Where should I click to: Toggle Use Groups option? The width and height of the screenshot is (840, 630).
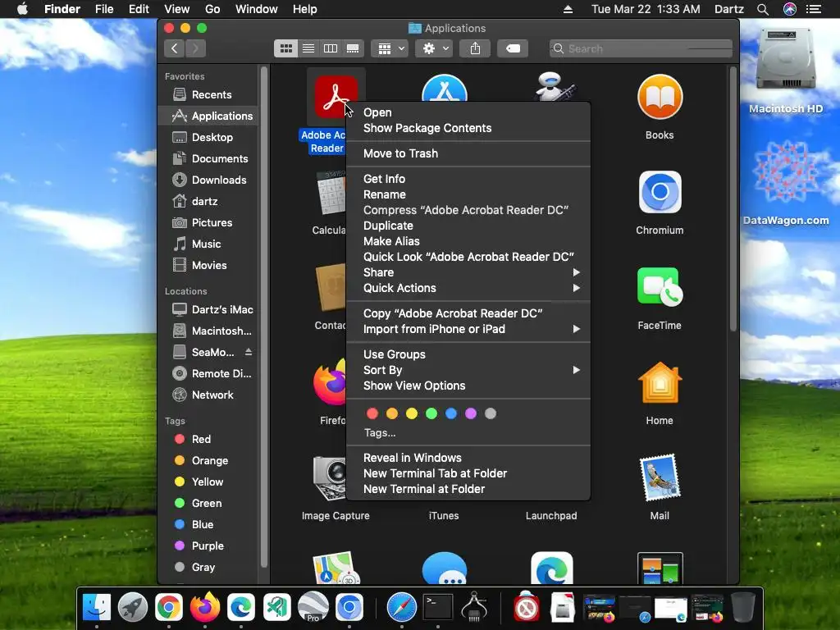[468, 354]
